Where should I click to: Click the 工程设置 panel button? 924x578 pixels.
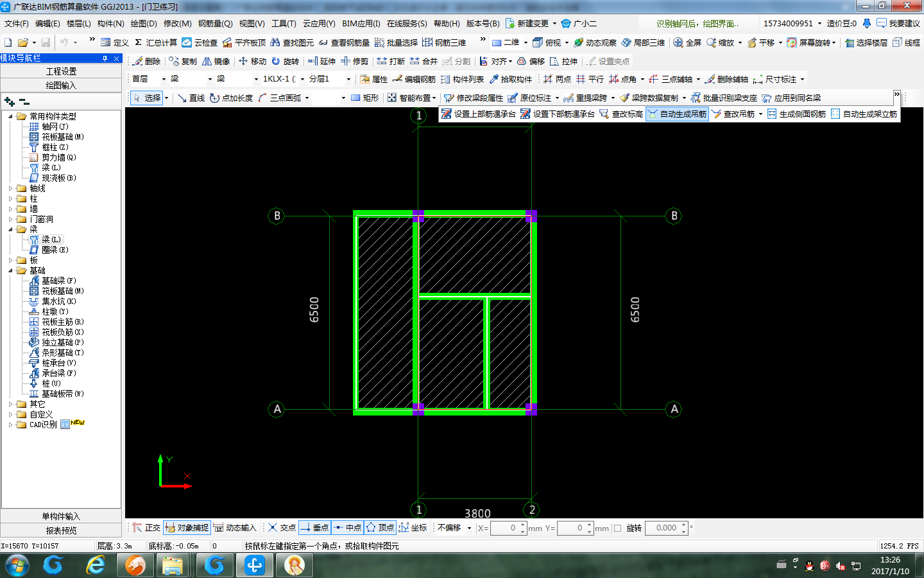(x=61, y=71)
